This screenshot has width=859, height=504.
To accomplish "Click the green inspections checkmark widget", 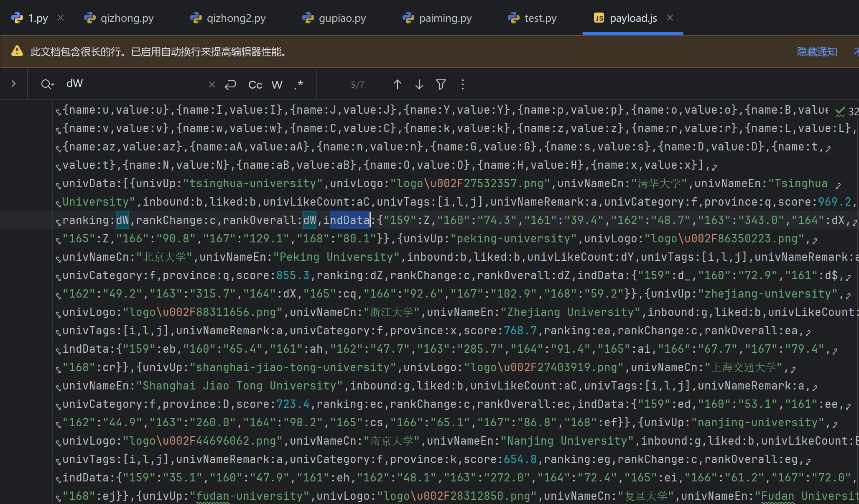I will point(839,112).
